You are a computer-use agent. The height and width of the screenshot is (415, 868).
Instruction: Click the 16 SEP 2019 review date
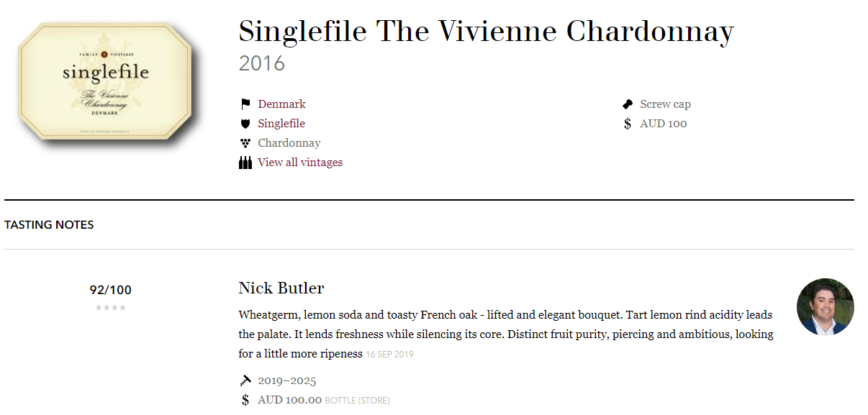389,355
